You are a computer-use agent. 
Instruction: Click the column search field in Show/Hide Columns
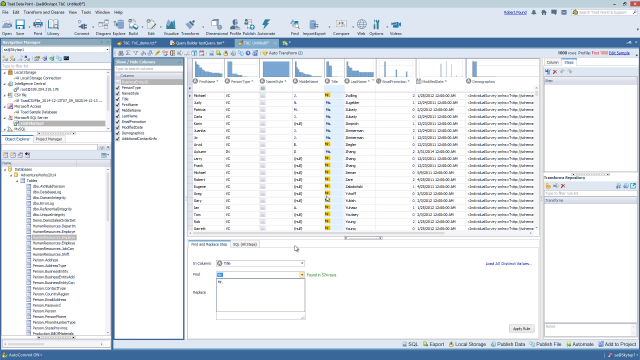(148, 69)
